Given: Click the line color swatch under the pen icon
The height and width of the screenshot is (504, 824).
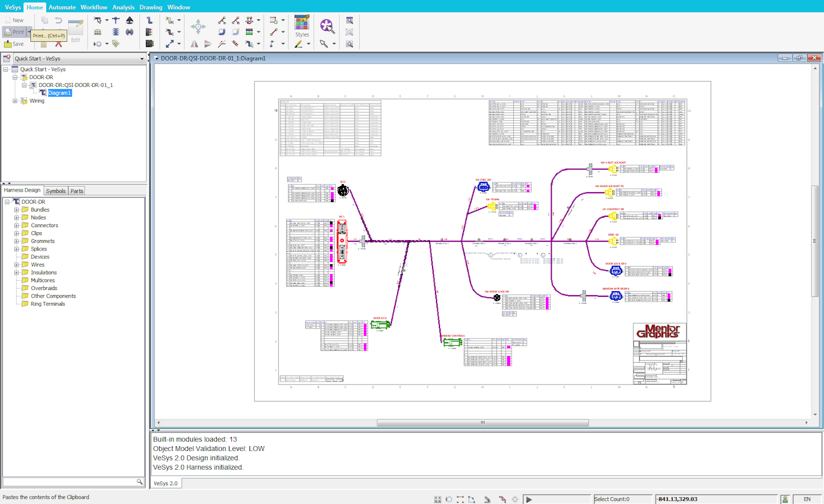Looking at the screenshot, I should [298, 46].
